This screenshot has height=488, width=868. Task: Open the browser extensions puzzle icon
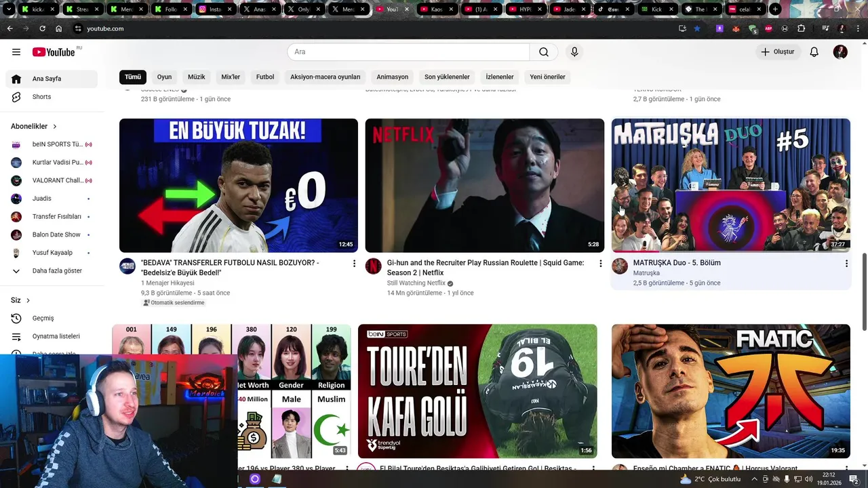tap(802, 28)
